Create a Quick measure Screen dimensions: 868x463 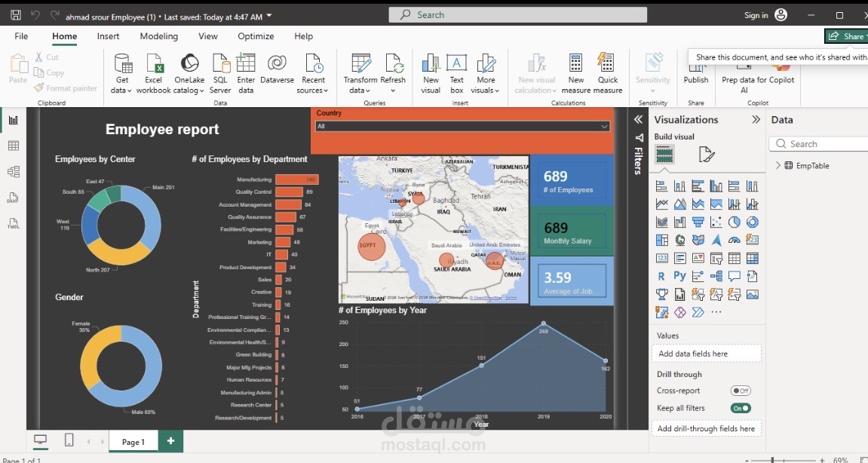[x=608, y=74]
